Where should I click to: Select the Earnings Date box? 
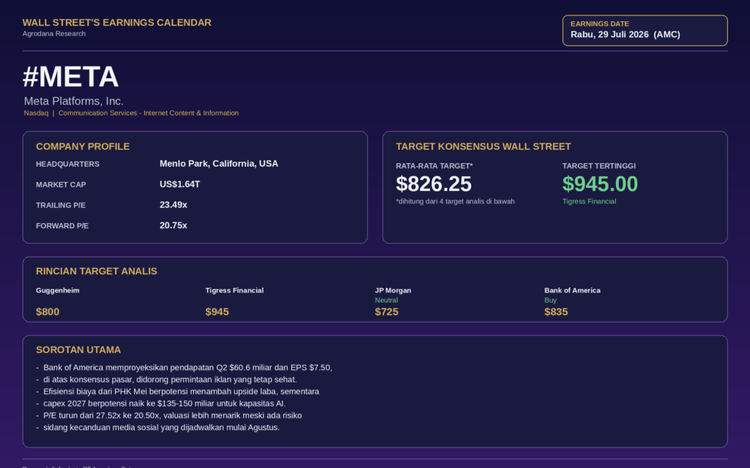(x=645, y=30)
